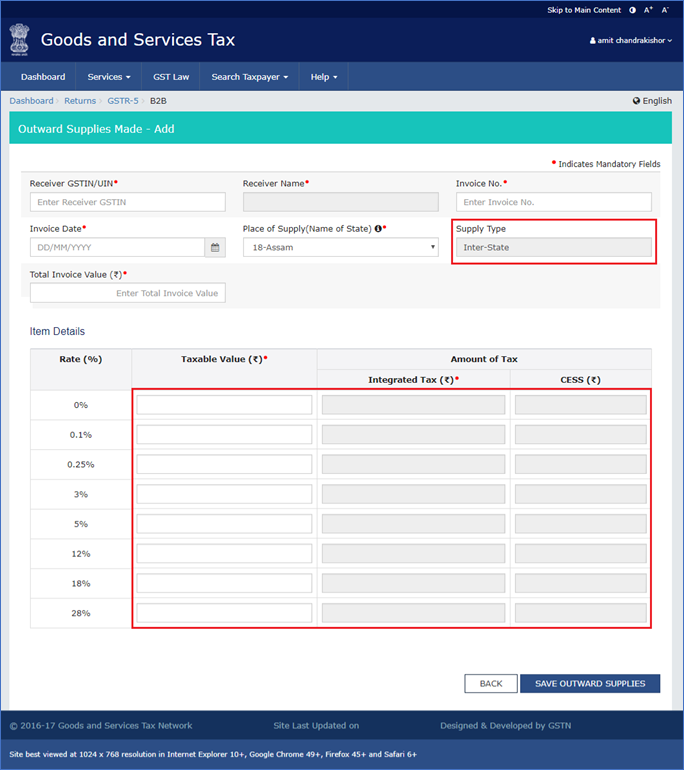Click the Item Details heading
The image size is (684, 770).
(57, 331)
